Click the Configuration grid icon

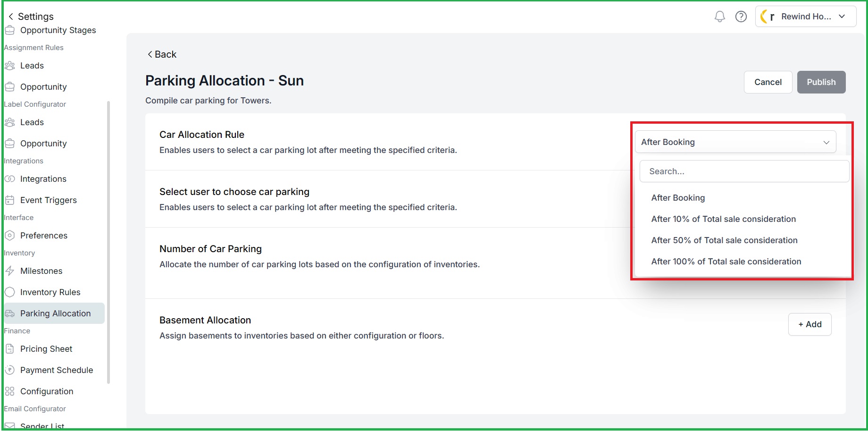[x=9, y=391]
